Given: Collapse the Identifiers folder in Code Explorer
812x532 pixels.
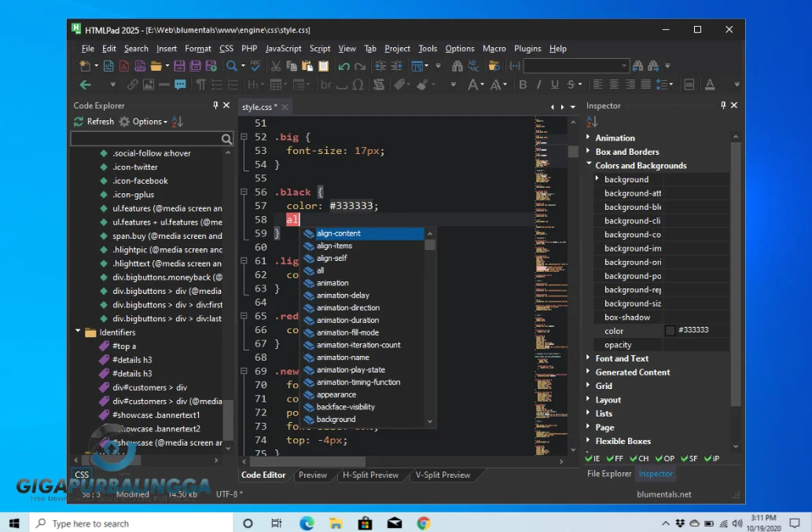Looking at the screenshot, I should point(78,331).
